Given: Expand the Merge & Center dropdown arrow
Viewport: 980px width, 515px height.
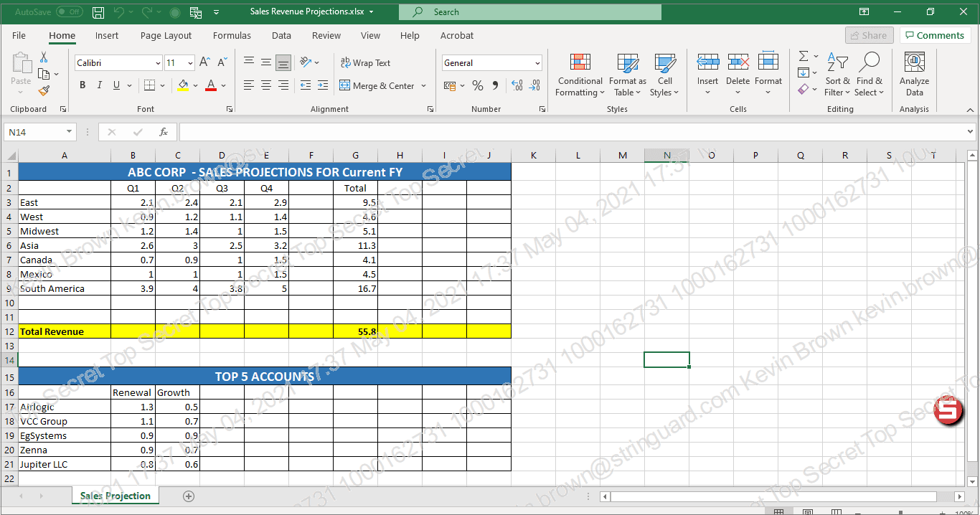Looking at the screenshot, I should coord(424,86).
